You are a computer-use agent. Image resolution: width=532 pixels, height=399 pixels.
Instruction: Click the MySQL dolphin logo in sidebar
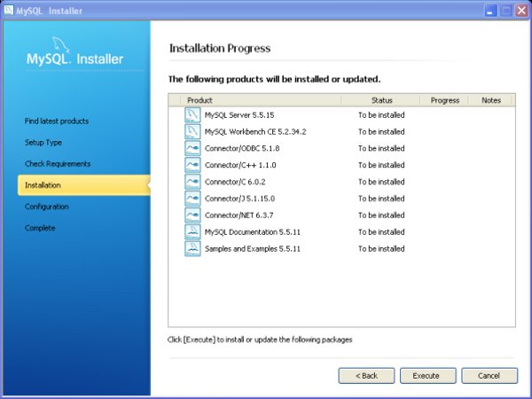(x=60, y=45)
